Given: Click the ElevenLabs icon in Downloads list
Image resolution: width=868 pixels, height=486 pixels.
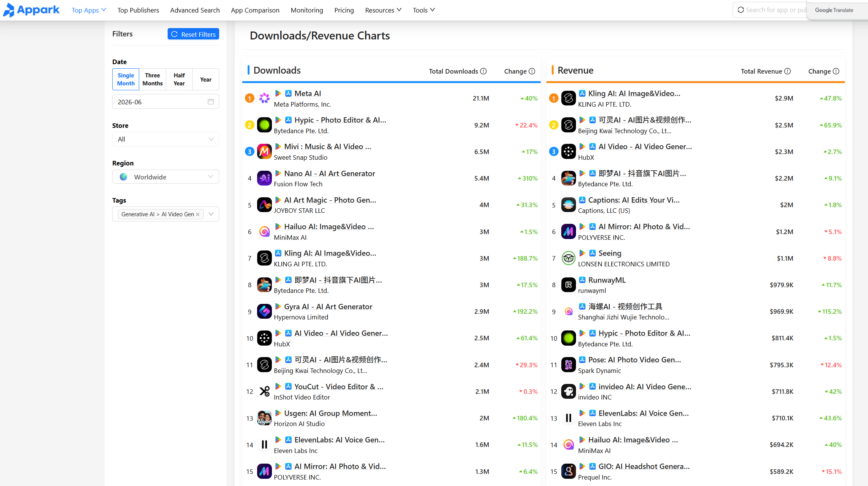Looking at the screenshot, I should [264, 445].
